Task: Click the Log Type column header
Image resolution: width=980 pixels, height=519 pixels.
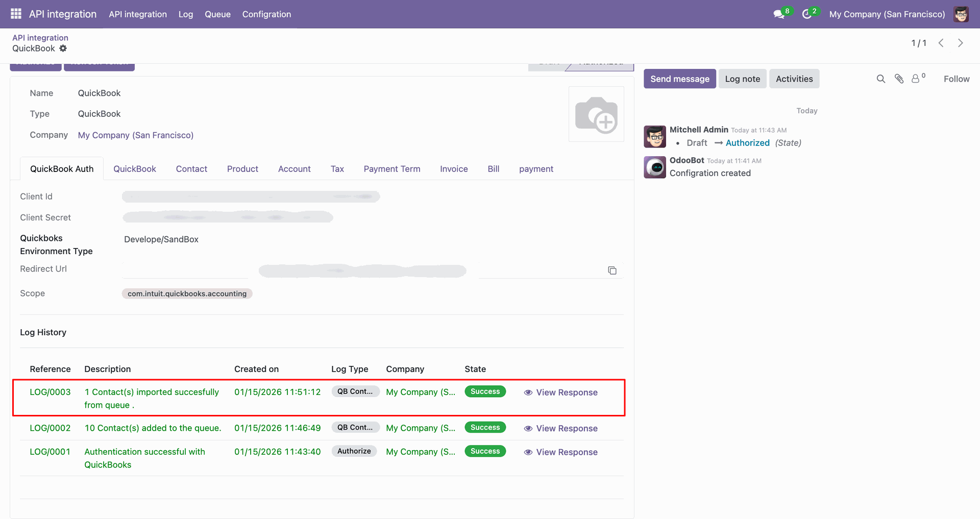Action: [x=350, y=369]
